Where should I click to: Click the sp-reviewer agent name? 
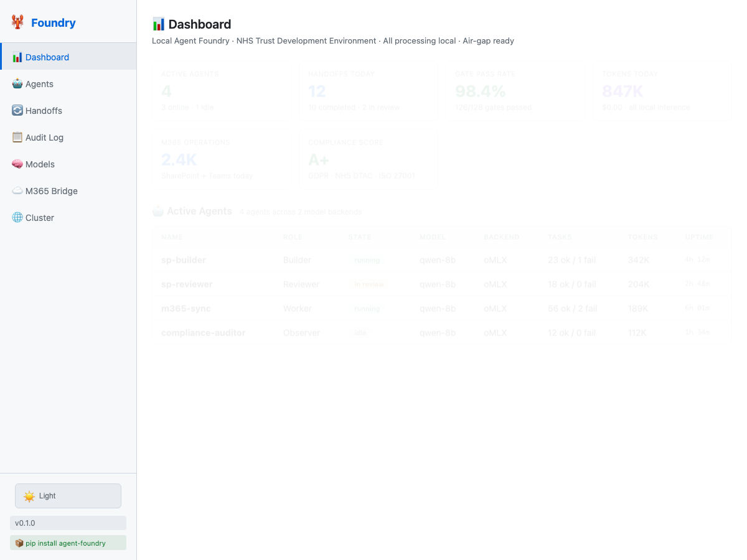tap(187, 284)
